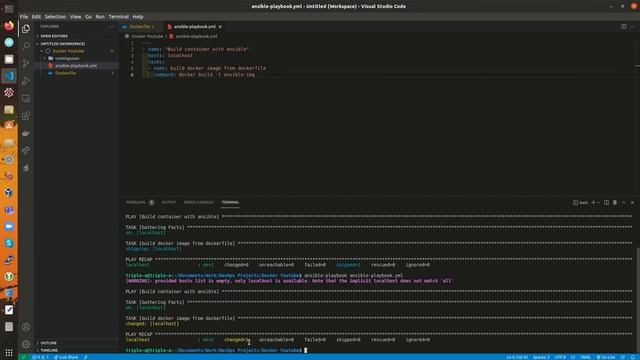The height and width of the screenshot is (360, 640).
Task: Click the UTF-8 encoding indicator
Action: tap(560, 357)
